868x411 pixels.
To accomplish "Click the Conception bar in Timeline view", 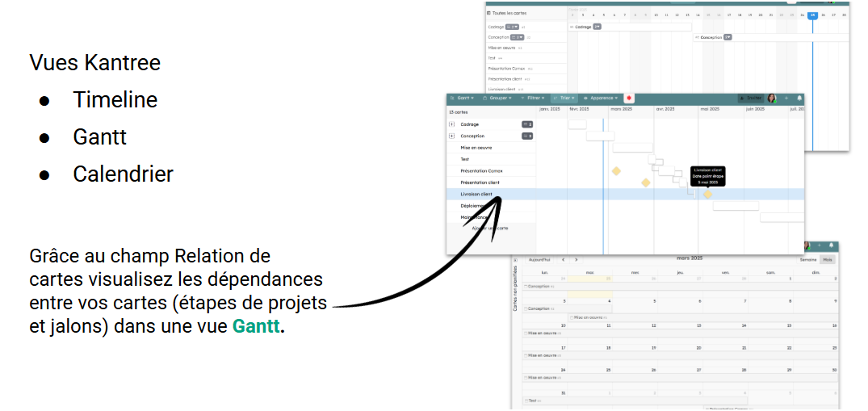I will [x=771, y=37].
